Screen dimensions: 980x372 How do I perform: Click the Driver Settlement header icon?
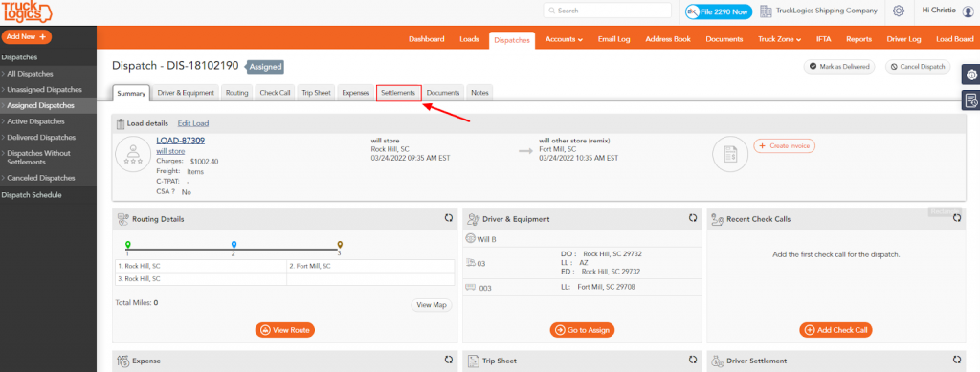click(x=718, y=361)
